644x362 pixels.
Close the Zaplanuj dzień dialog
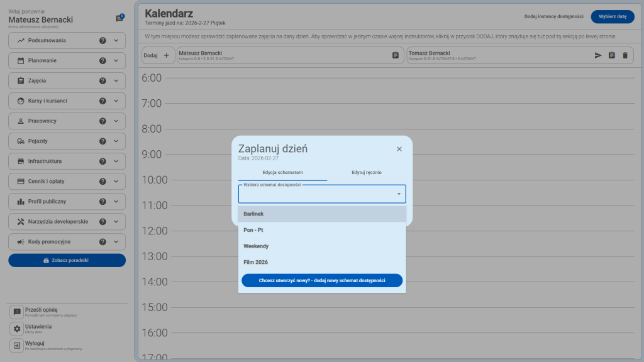pos(399,149)
